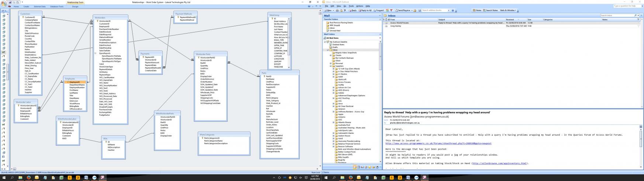The height and width of the screenshot is (181, 644).
Task: Select Access Forums folder under Suppliers
Action: click(344, 82)
